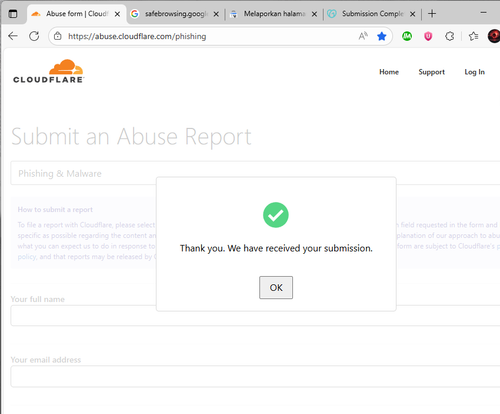The image size is (500, 414).
Task: Click the Your email address field
Action: tap(255, 376)
